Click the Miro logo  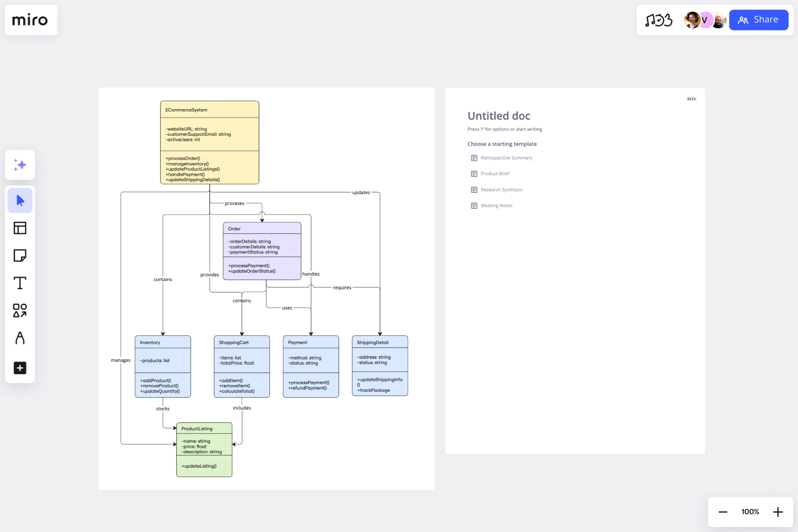[31, 20]
